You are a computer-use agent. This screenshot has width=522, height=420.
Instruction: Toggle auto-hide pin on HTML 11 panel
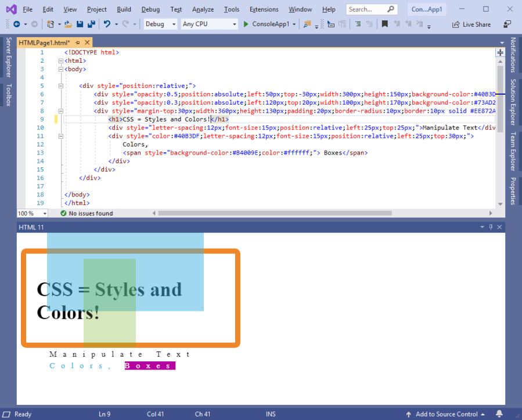coord(491,227)
